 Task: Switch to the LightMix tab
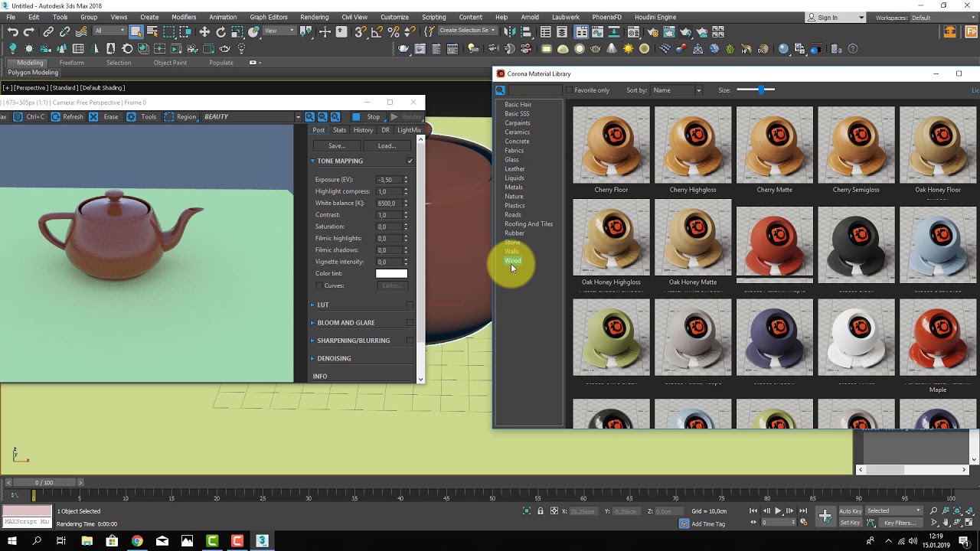410,130
